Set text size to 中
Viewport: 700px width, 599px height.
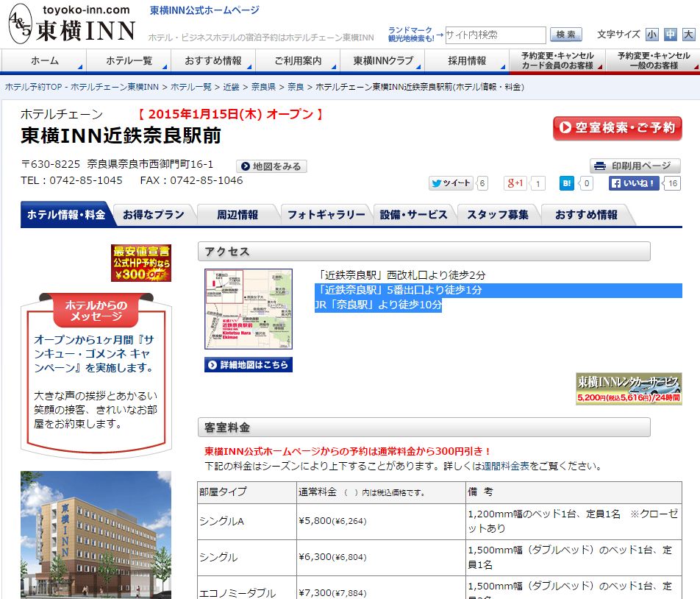tap(671, 35)
